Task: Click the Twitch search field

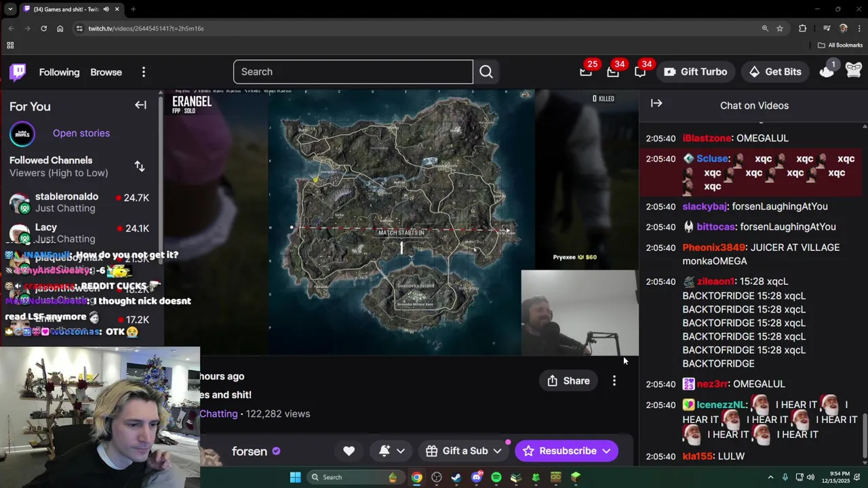Action: click(x=353, y=72)
